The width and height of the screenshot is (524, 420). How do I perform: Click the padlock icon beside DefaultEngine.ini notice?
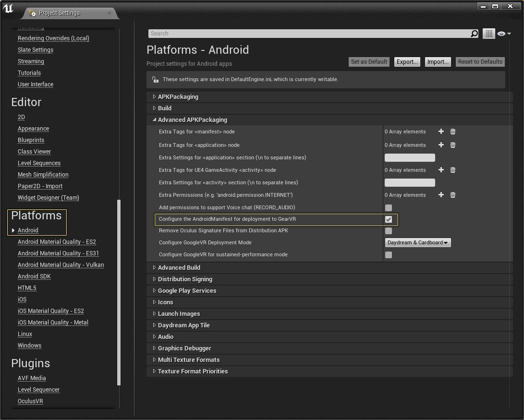coord(155,79)
